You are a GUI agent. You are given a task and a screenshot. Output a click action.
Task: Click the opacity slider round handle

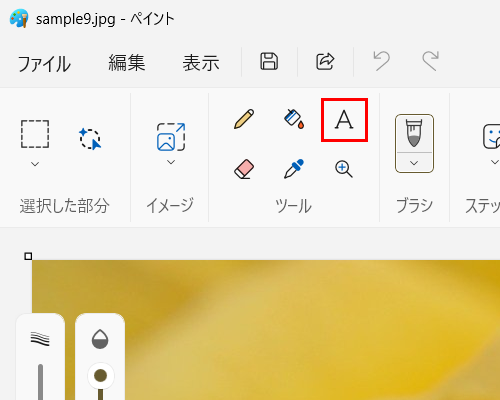[x=101, y=376]
